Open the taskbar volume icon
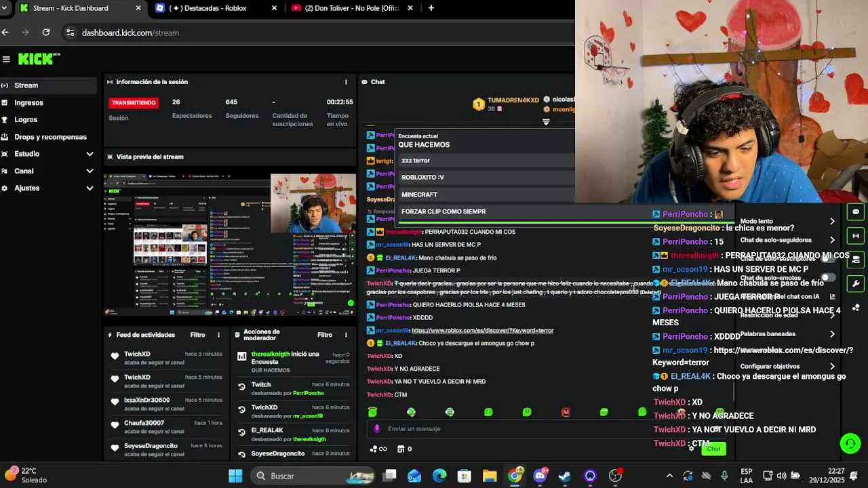The width and height of the screenshot is (868, 488). click(x=781, y=476)
